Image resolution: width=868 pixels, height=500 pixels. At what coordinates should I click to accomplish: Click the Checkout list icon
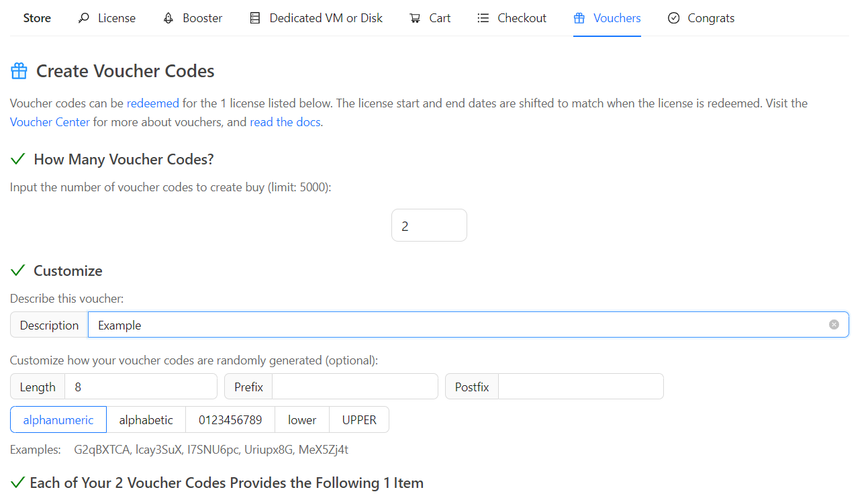(483, 18)
